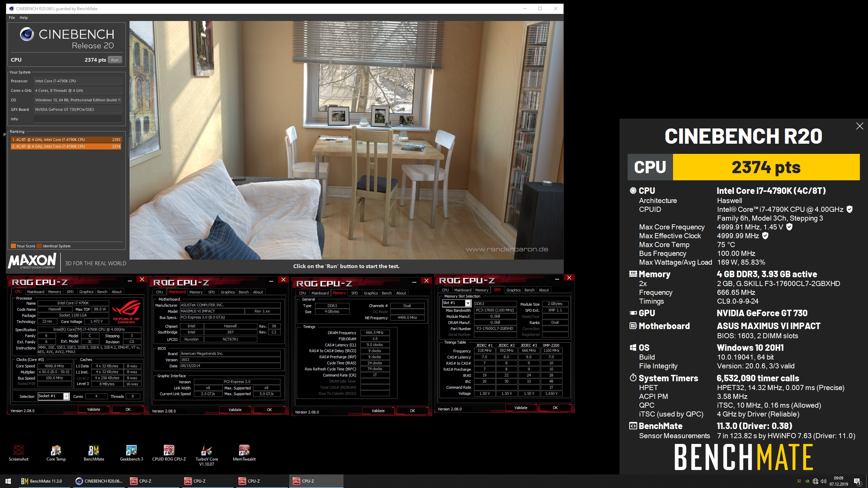868x488 pixels.
Task: Open TurboV Core V1.10.07 desktop icon
Action: tap(207, 455)
